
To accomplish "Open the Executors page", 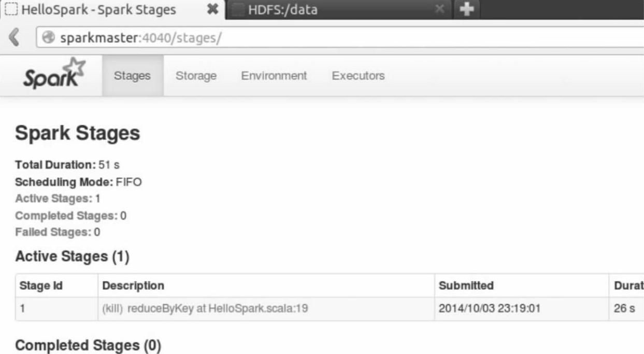I will click(x=358, y=76).
